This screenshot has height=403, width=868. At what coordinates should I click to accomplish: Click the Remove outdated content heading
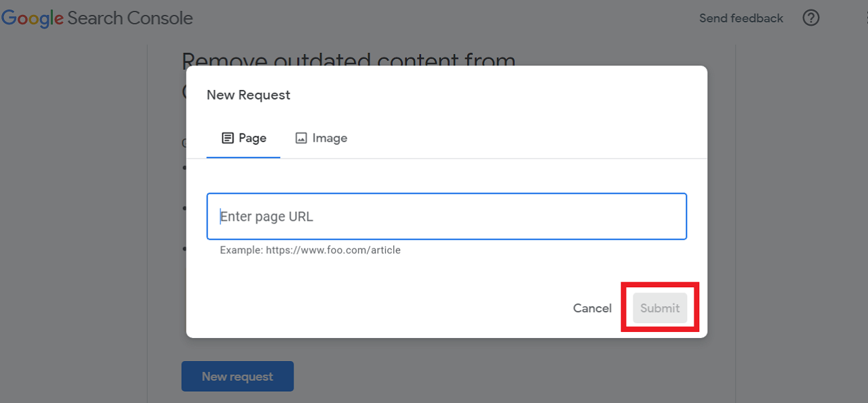pyautogui.click(x=349, y=61)
